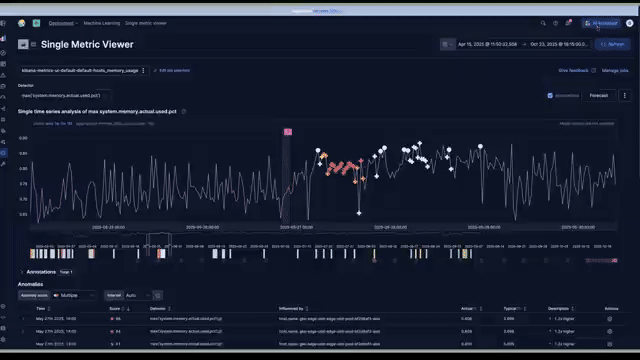The image size is (640, 360).
Task: Sort table by Typical column
Action: [515, 309]
